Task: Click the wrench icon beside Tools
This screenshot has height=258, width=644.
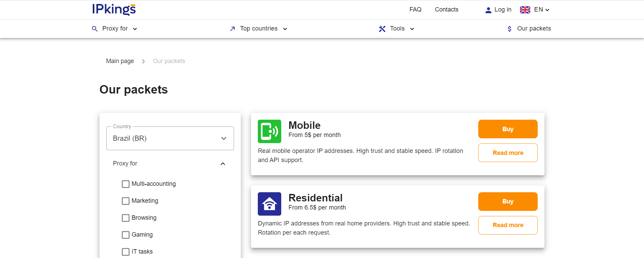Action: 382,29
